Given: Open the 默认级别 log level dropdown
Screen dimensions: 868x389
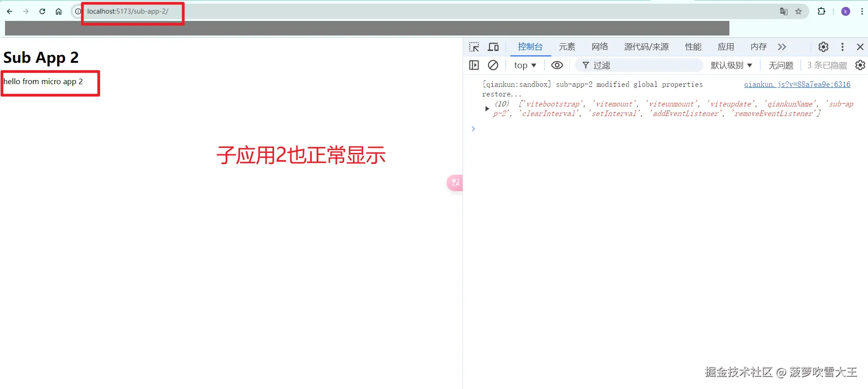Looking at the screenshot, I should click(x=731, y=66).
